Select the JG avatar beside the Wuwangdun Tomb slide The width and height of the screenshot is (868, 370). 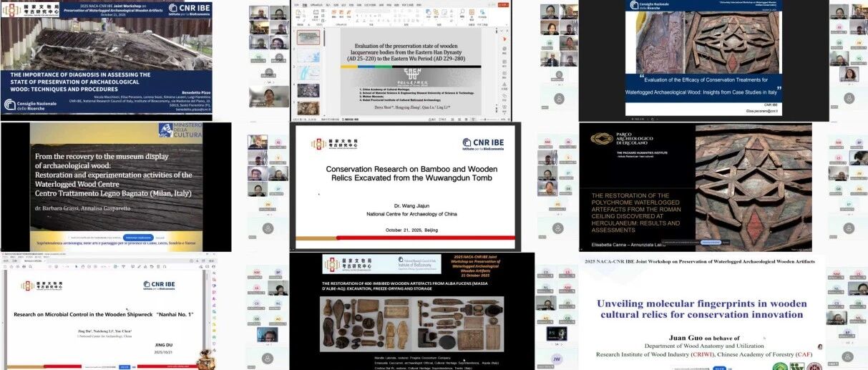(569, 142)
